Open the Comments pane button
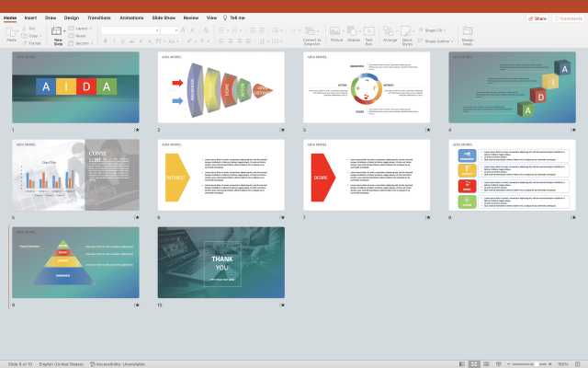The width and height of the screenshot is (588, 368). coord(570,17)
